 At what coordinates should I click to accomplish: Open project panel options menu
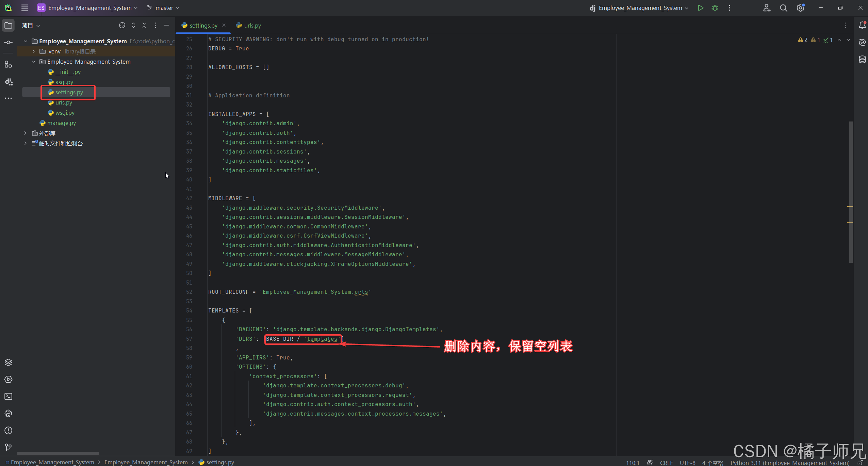click(x=155, y=26)
